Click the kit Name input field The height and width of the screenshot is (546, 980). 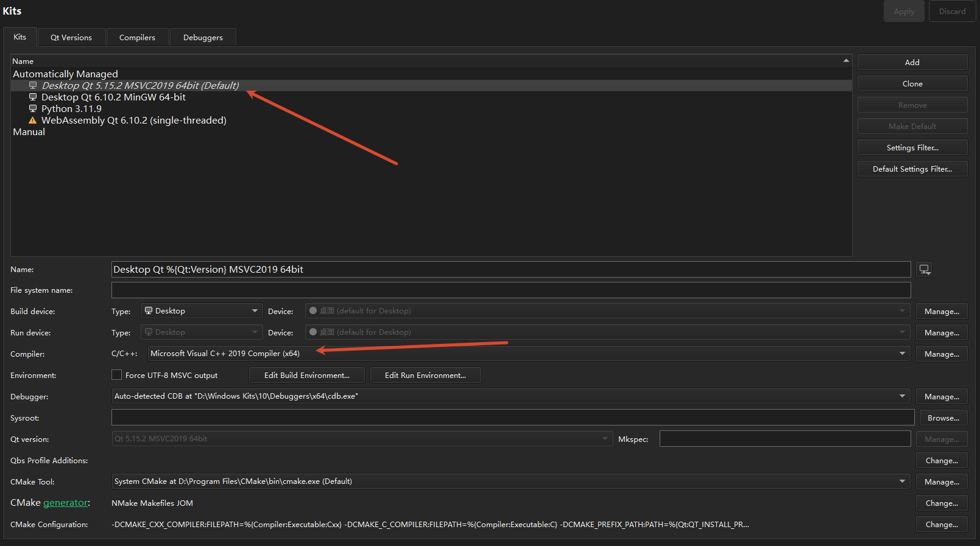pos(511,269)
